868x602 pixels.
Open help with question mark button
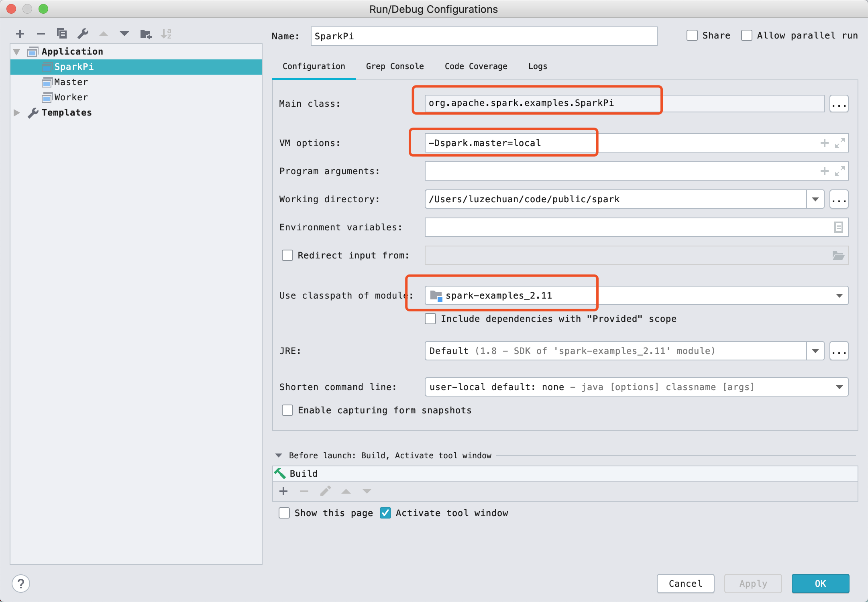click(21, 584)
